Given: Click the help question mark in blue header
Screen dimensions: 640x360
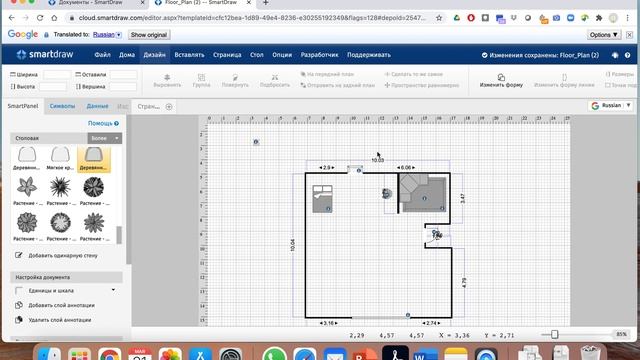Looking at the screenshot, I should 627,55.
